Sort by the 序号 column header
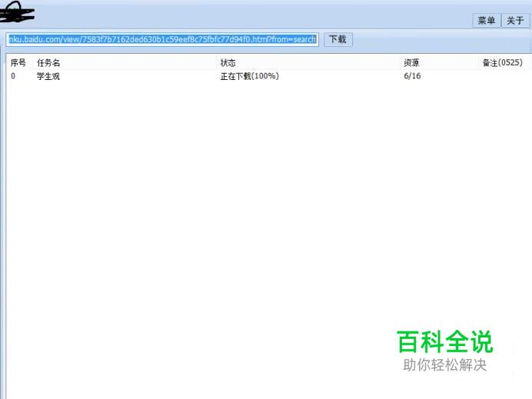This screenshot has height=399, width=532. 18,63
